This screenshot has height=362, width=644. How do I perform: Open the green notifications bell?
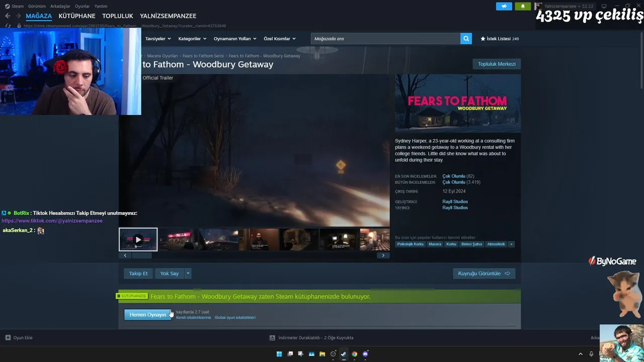coord(523,7)
